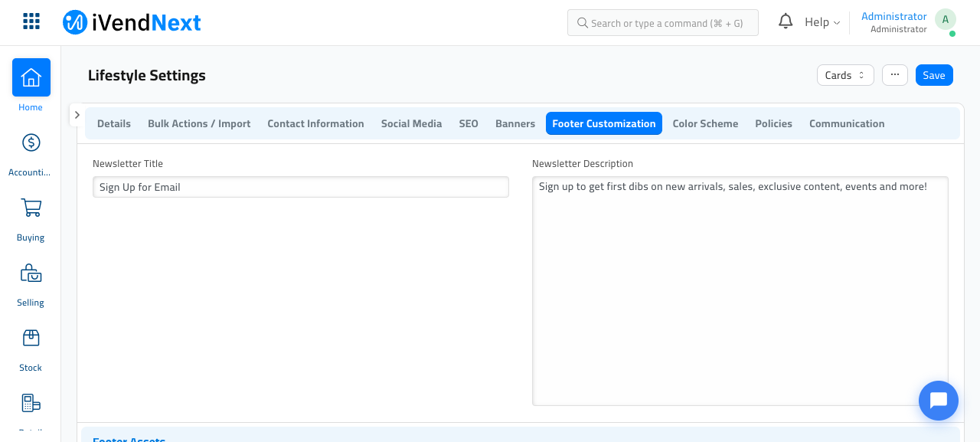Click the Administrator avatar badge
Image resolution: width=980 pixels, height=442 pixels.
tap(946, 20)
